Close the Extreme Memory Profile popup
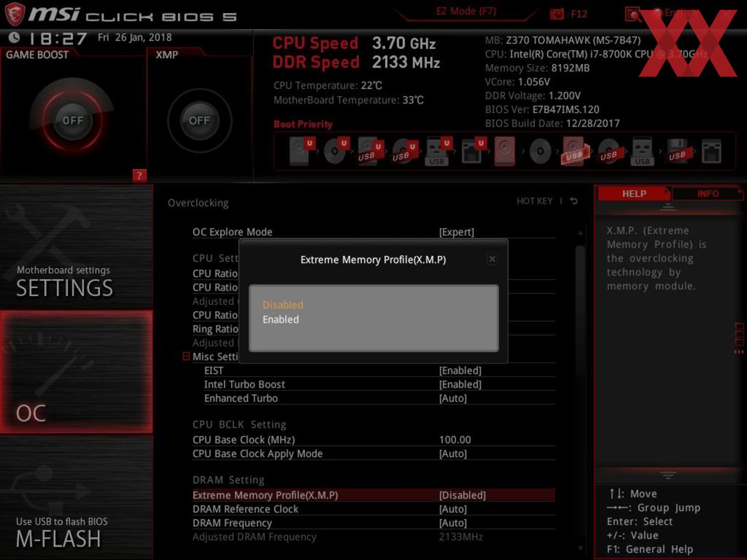This screenshot has width=747, height=560. [492, 259]
